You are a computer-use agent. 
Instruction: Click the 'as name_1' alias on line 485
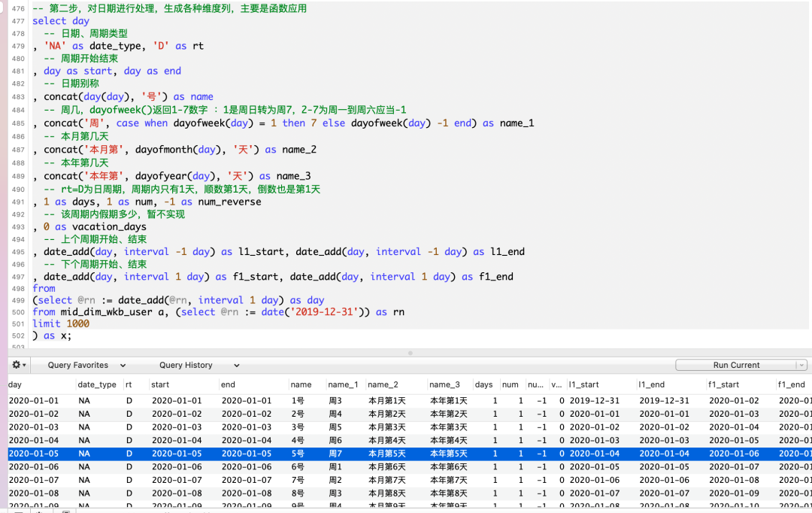(x=508, y=123)
